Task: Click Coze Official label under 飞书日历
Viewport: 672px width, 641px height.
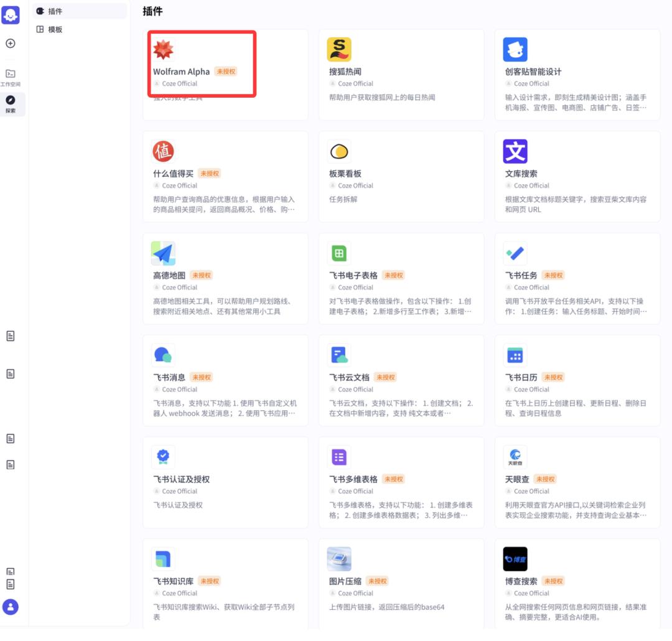Action: pyautogui.click(x=531, y=390)
